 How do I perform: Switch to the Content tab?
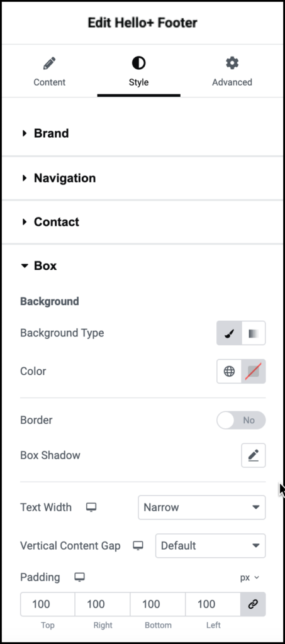coord(49,72)
